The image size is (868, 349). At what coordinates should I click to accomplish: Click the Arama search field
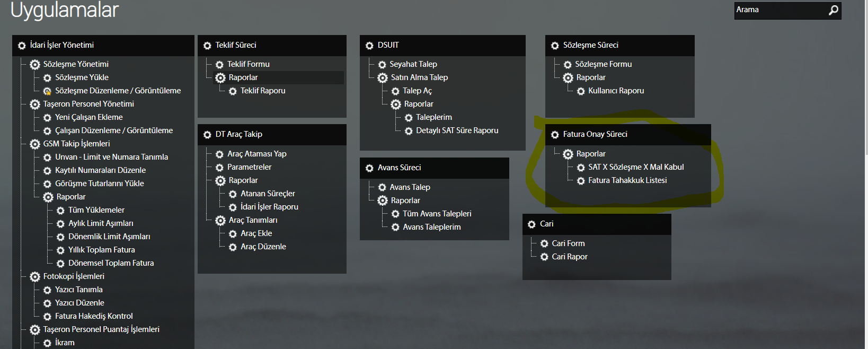(779, 10)
